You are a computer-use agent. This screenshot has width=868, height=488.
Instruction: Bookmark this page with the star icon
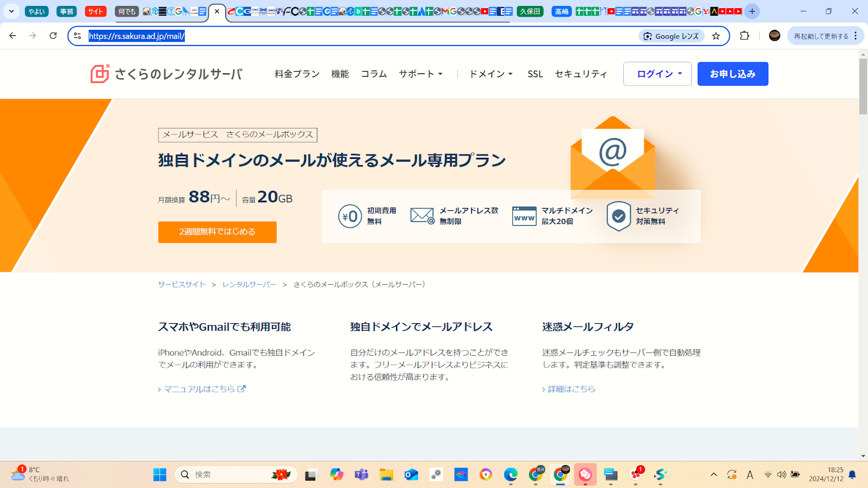pos(716,36)
